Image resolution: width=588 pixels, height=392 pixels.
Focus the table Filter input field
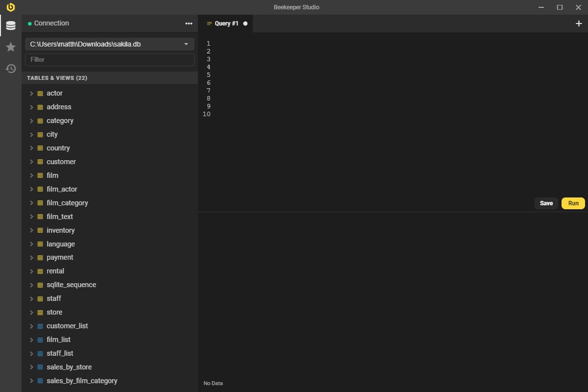(110, 60)
